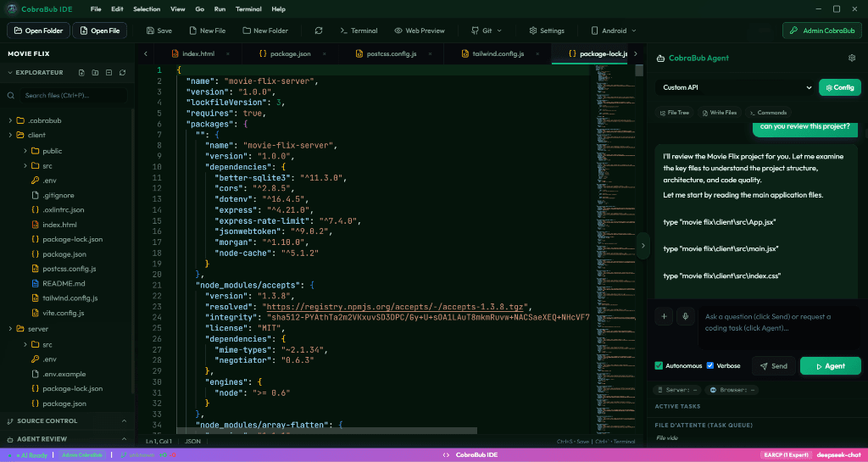Open Settings from the toolbar

pyautogui.click(x=547, y=31)
